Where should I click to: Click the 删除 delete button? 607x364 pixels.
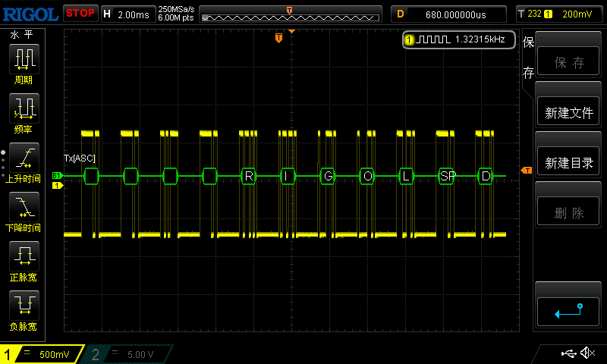coord(568,212)
